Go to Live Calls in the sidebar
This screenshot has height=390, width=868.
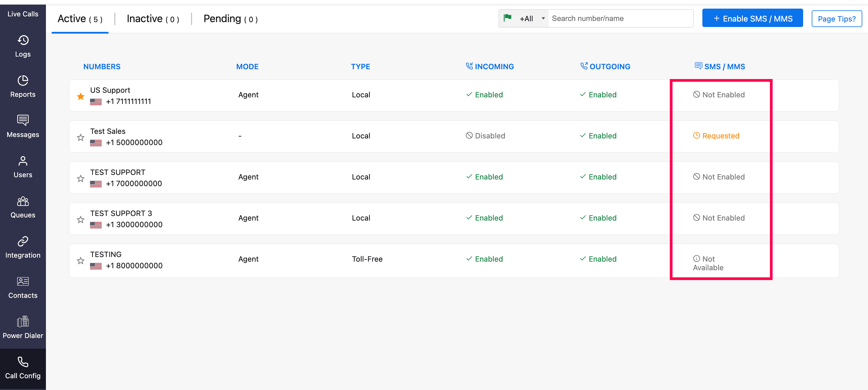coord(23,14)
